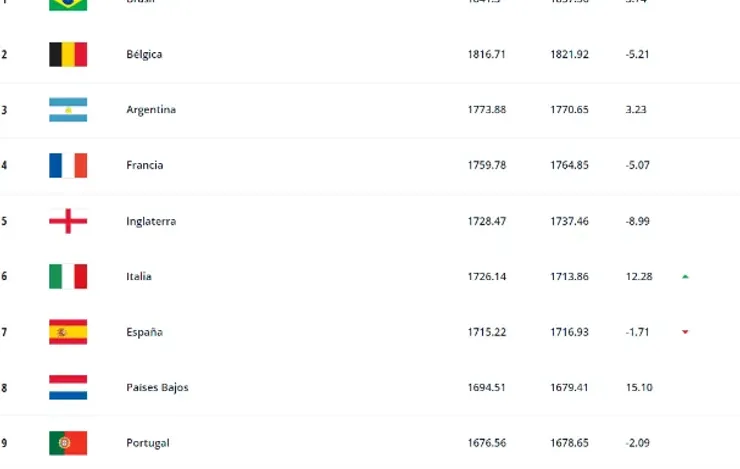Click the Italy flag icon
Image resolution: width=740 pixels, height=469 pixels.
(68, 276)
